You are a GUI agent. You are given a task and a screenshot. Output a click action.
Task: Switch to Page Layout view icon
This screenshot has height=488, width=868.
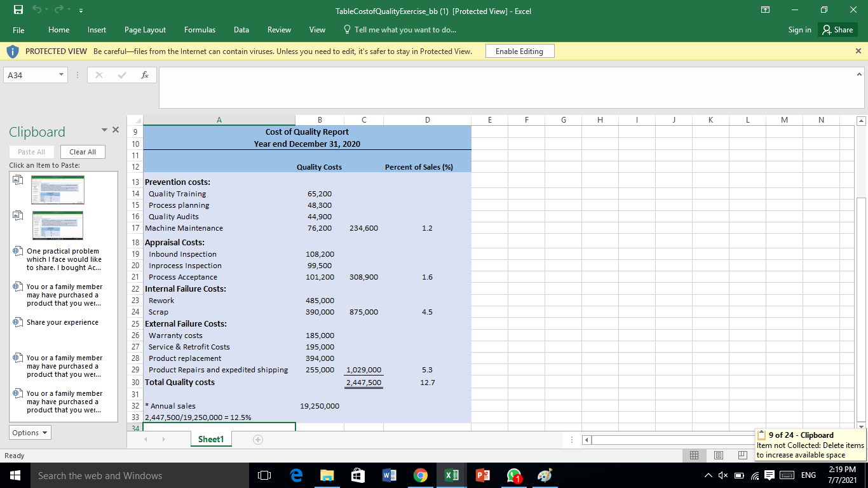719,456
